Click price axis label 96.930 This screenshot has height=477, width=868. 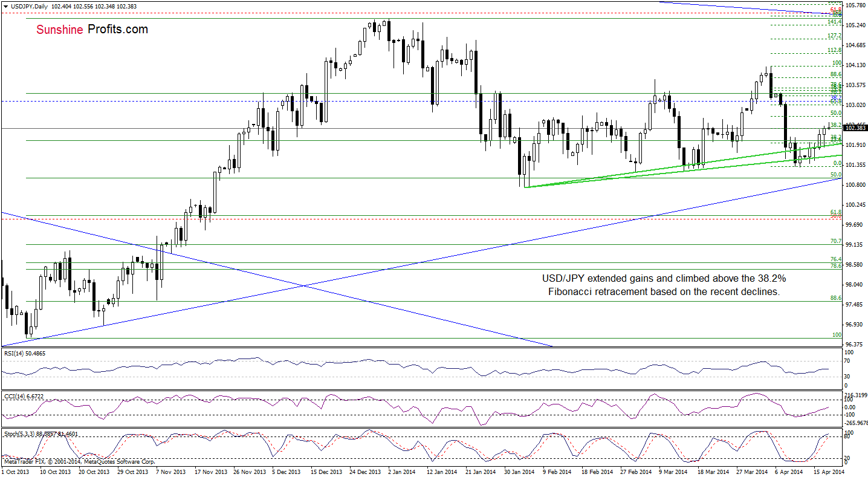(x=855, y=325)
